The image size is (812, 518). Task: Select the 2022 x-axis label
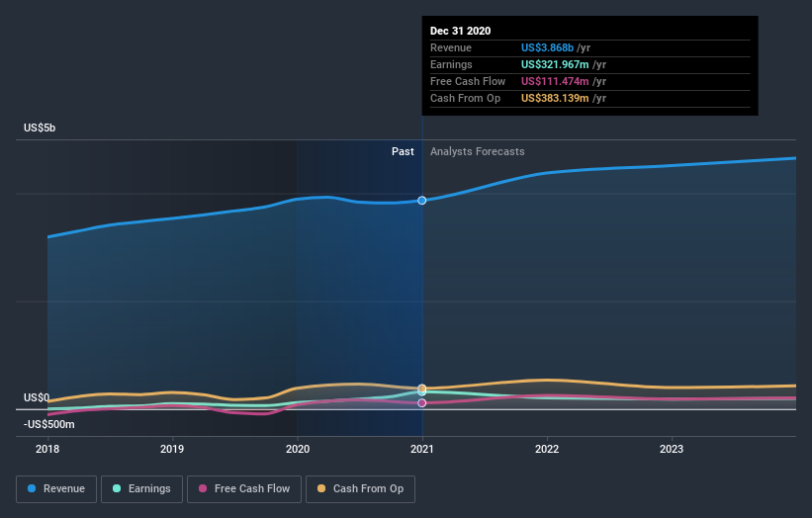pos(547,449)
